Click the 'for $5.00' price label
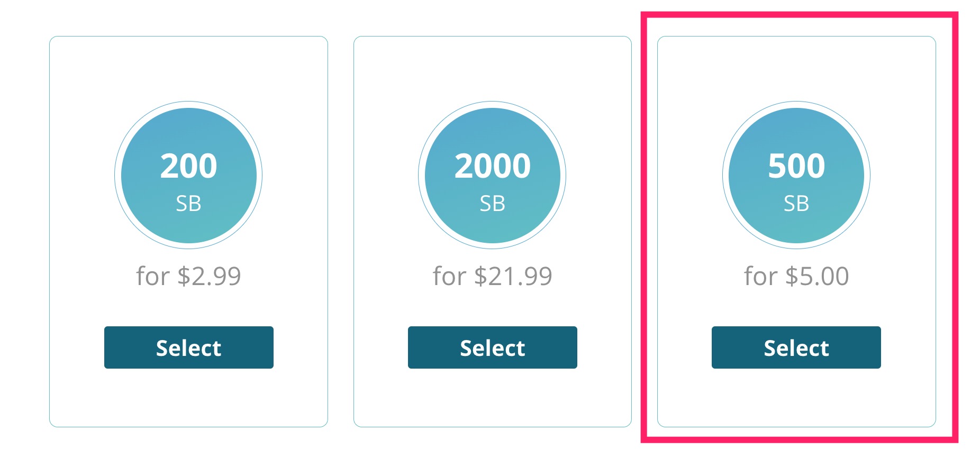This screenshot has height=458, width=980. 795,275
